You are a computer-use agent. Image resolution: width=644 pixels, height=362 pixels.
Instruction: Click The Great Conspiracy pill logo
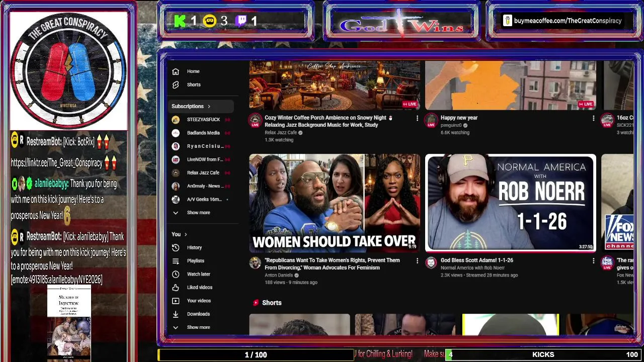[68, 70]
